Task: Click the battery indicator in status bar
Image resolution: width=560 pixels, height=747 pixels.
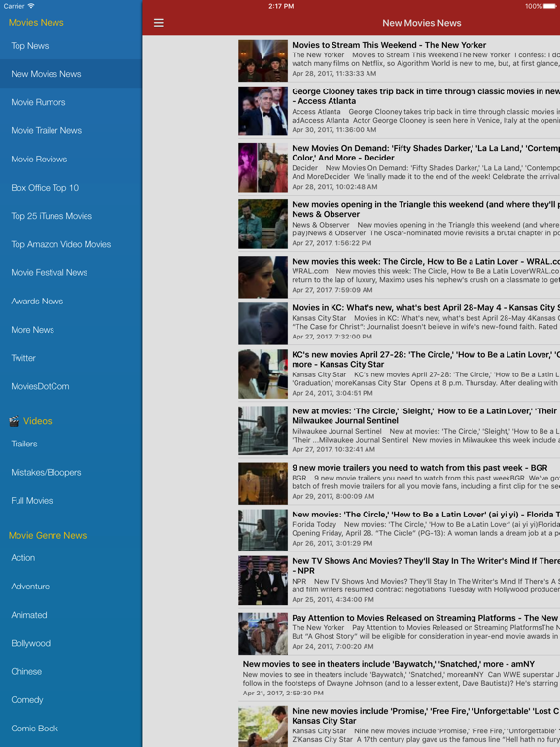Action: pos(551,6)
